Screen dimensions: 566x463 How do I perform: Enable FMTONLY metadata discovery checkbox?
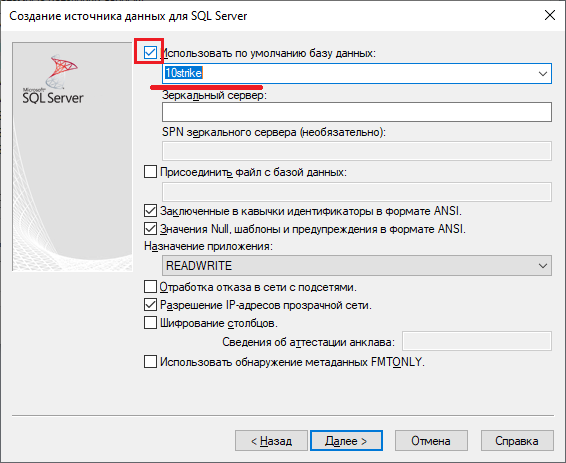pos(150,361)
